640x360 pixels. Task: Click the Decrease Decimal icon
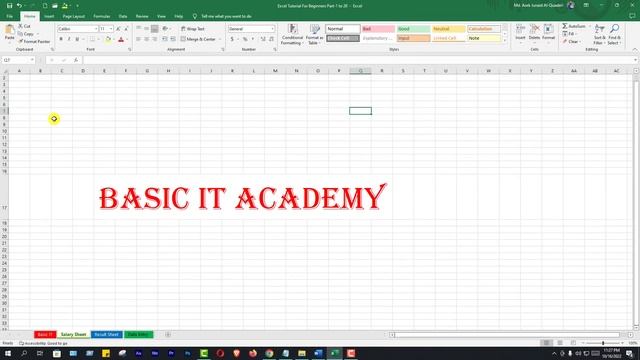[x=271, y=39]
